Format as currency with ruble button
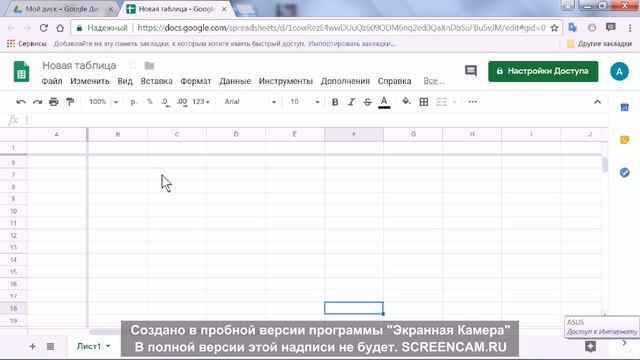Viewport: 640px width, 360px height. pyautogui.click(x=133, y=102)
